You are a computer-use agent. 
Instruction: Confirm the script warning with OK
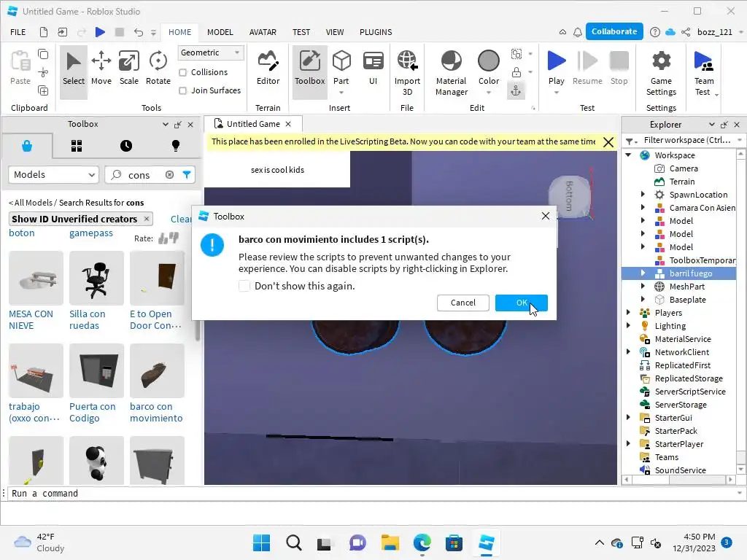click(521, 303)
